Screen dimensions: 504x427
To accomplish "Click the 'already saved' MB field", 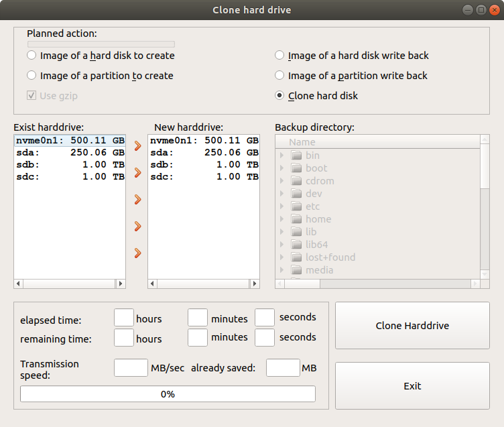I will point(283,368).
